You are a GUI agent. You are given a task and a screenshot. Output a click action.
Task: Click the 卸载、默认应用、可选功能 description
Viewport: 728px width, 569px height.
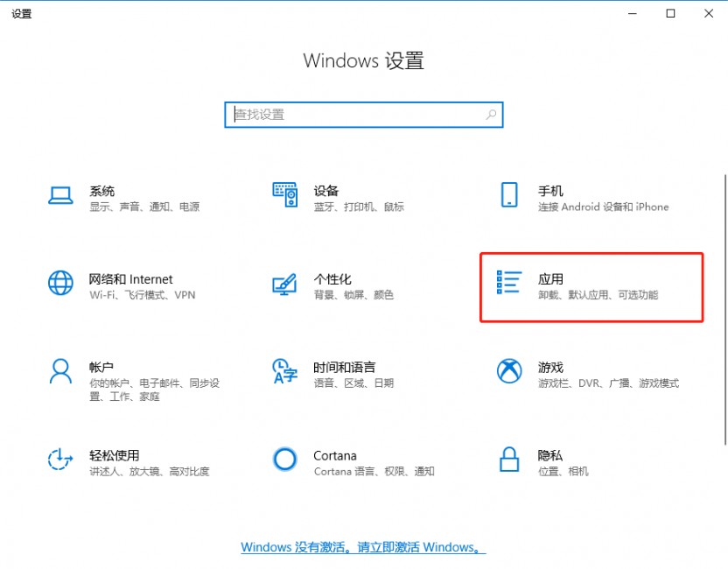coord(598,295)
